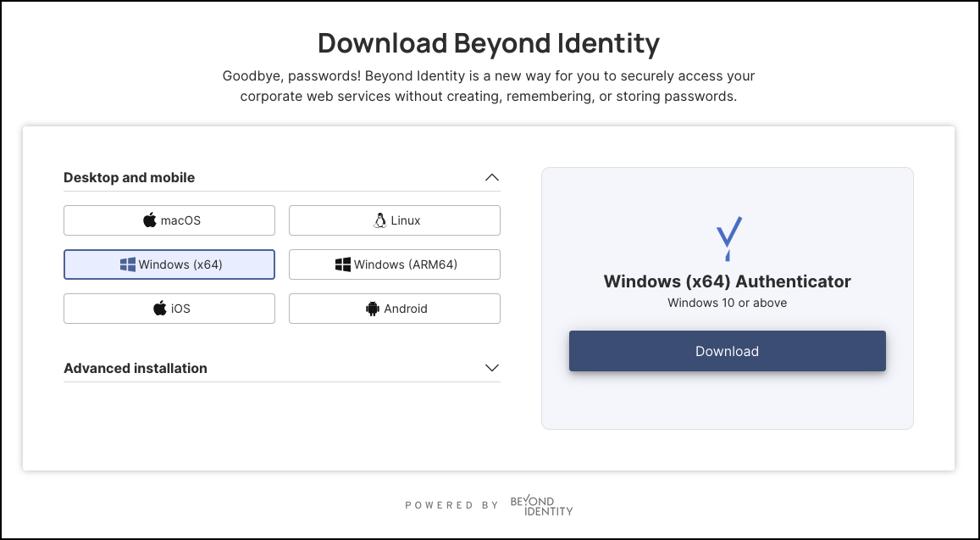The width and height of the screenshot is (980, 540).
Task: Click the Advanced installation section header text
Action: click(x=136, y=368)
